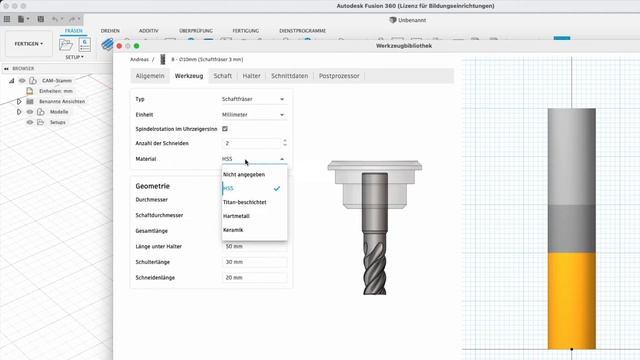This screenshot has height=360, width=640.
Task: Select Hartmetall material option
Action: coord(254,216)
